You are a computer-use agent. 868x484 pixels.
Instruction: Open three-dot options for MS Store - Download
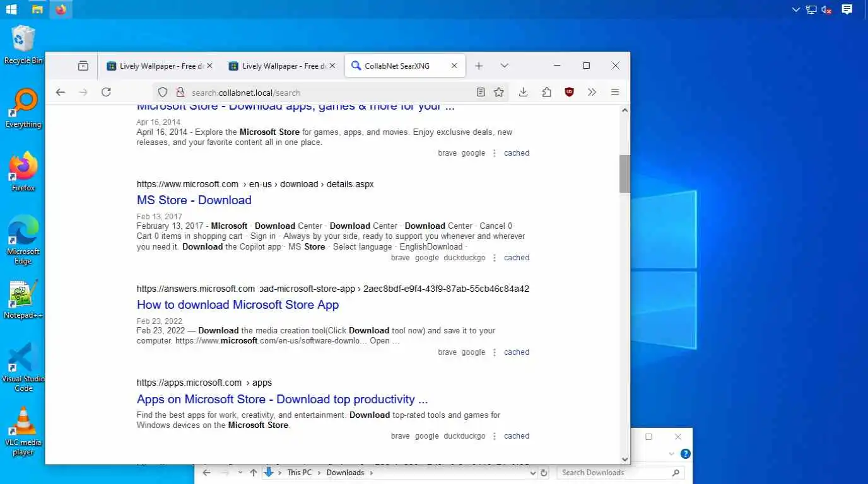point(495,258)
